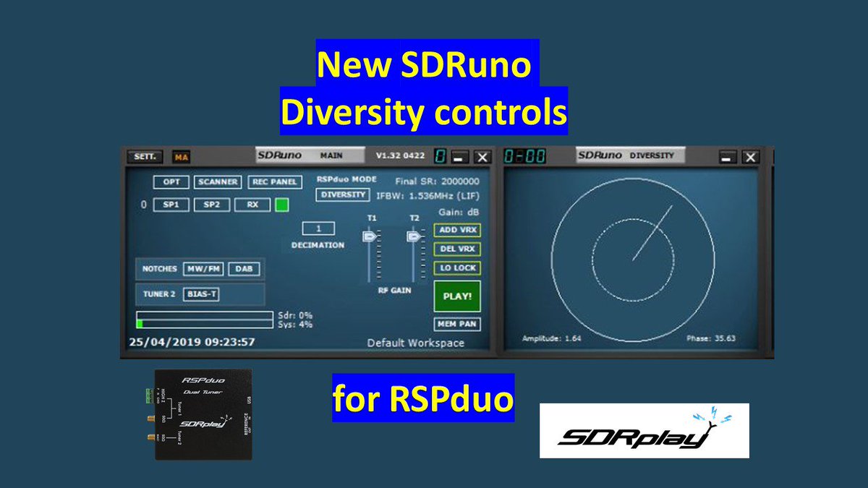
Task: Toggle the SP1 spectrum window
Action: point(171,205)
